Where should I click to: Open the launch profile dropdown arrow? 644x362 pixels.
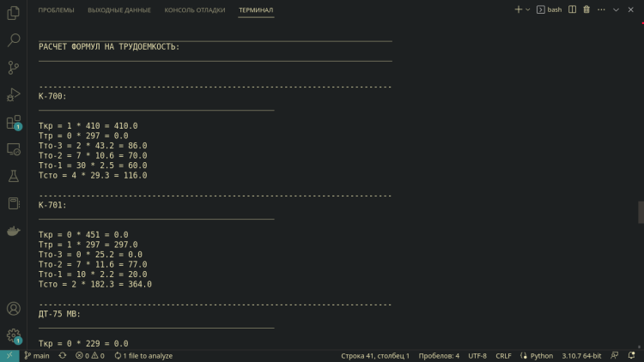[528, 9]
